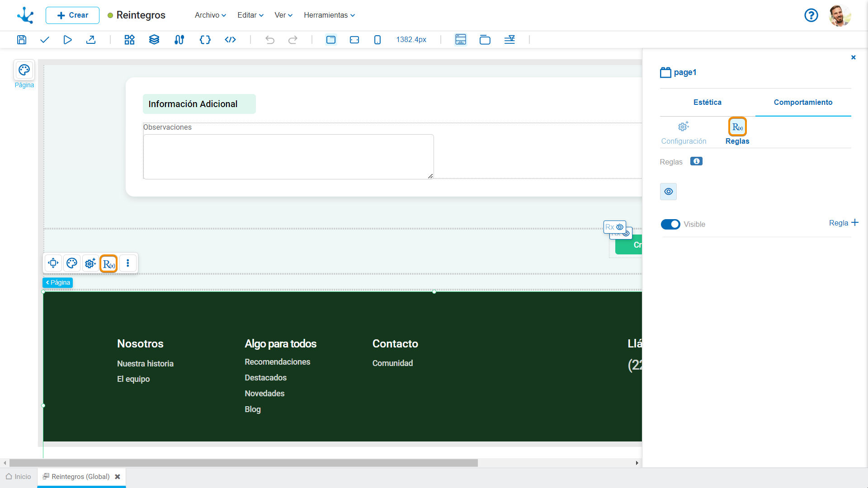Click the Reintegros title text
The image size is (868, 488).
pos(141,15)
